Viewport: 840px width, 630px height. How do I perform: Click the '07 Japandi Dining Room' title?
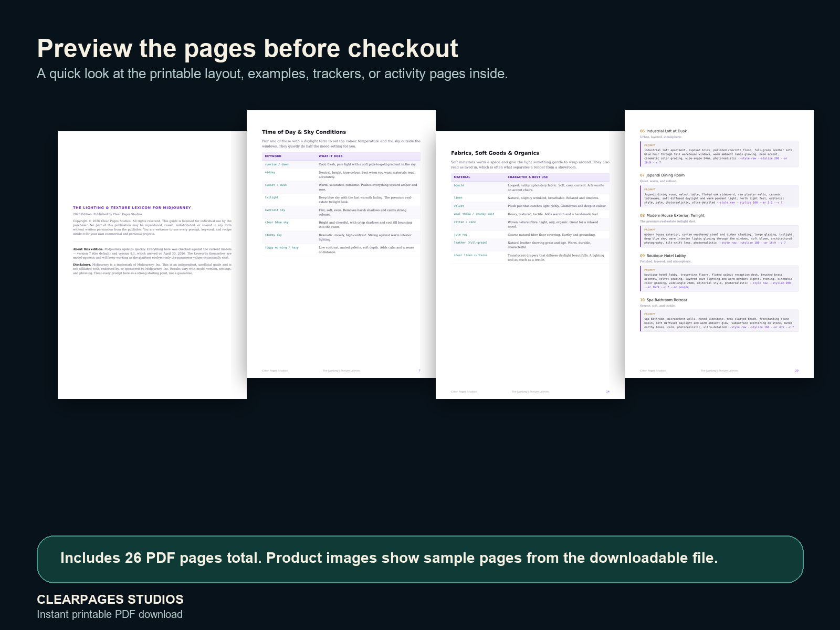(x=662, y=175)
